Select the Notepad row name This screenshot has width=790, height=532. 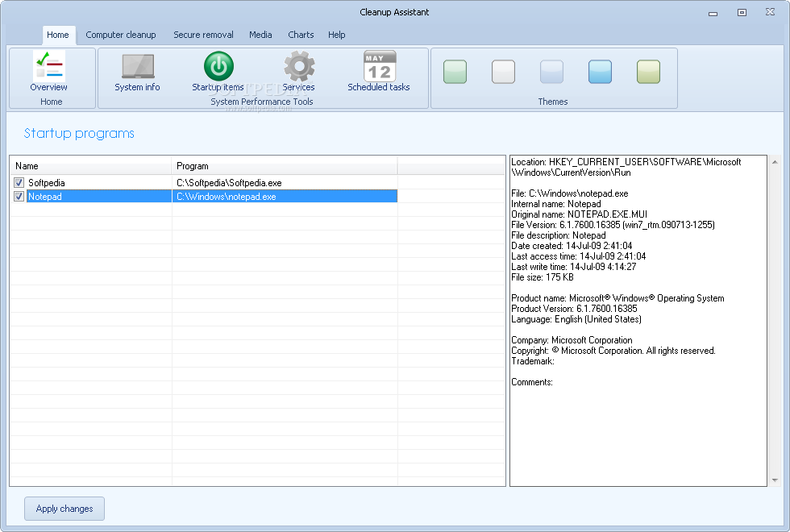click(45, 197)
